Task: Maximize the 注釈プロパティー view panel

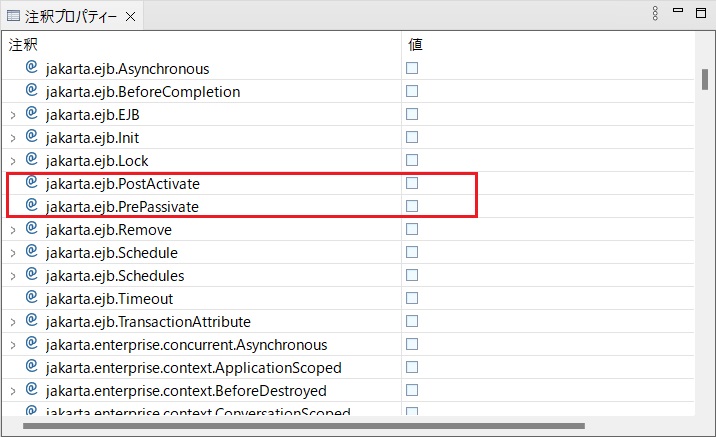Action: point(700,12)
